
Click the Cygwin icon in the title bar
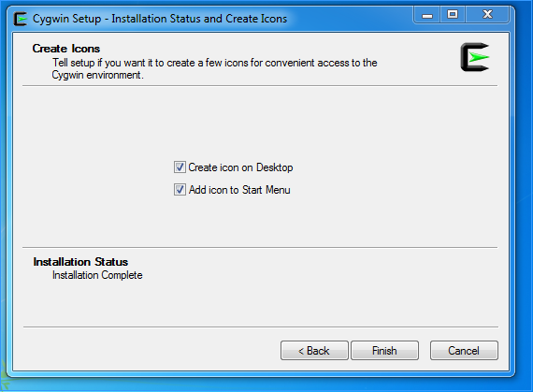pyautogui.click(x=21, y=19)
